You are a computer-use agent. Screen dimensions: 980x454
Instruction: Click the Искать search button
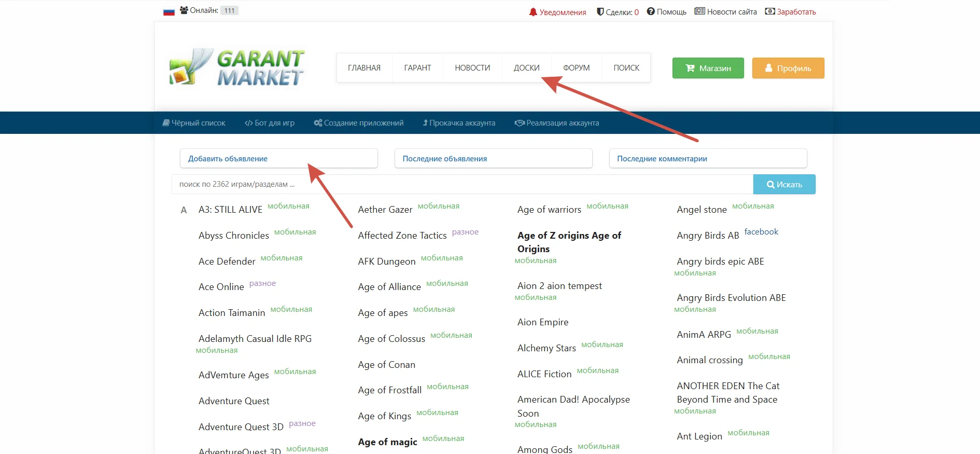pos(784,184)
